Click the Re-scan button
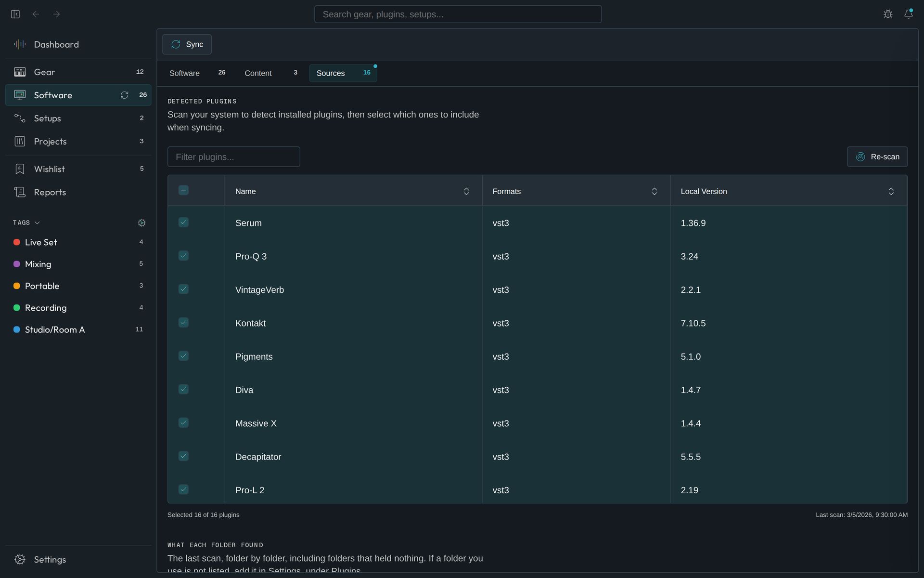The image size is (924, 578). (x=877, y=157)
